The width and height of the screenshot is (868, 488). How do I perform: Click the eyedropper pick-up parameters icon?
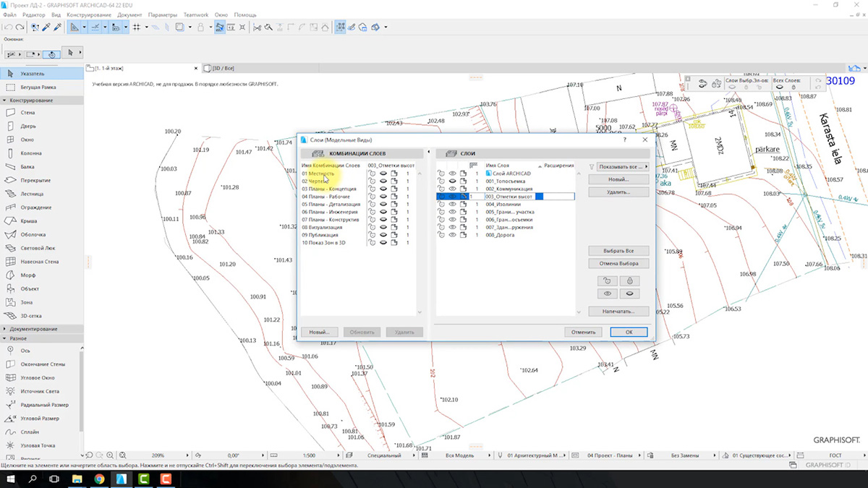pyautogui.click(x=45, y=27)
